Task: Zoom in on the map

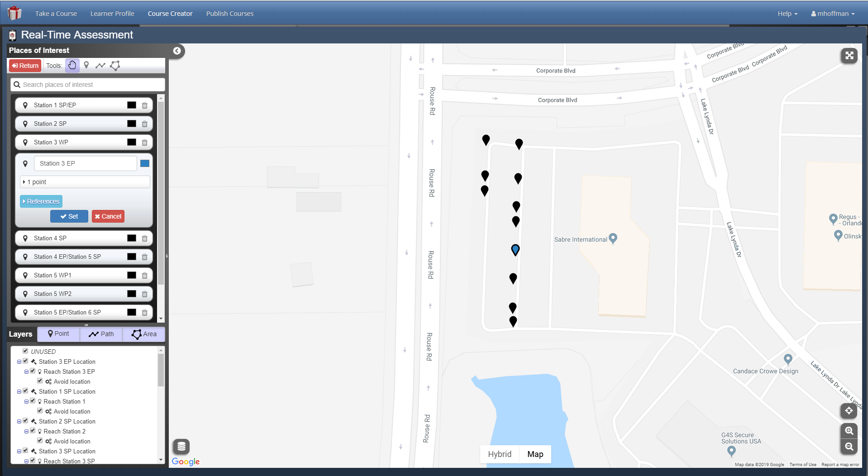Action: click(x=849, y=431)
